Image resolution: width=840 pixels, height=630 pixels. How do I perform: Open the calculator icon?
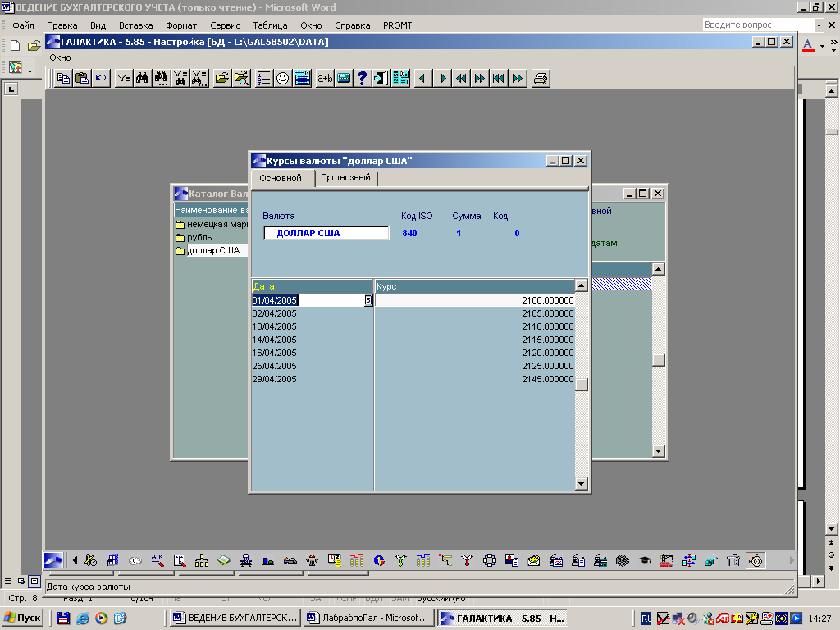[x=344, y=79]
